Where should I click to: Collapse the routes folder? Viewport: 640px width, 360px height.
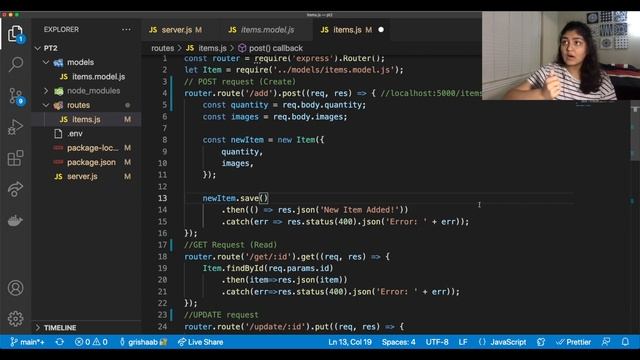pyautogui.click(x=46, y=105)
